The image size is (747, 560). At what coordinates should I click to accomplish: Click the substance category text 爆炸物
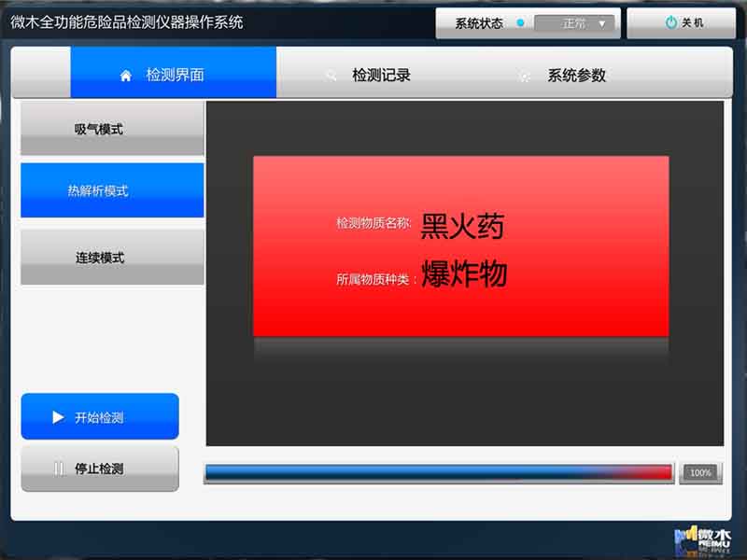[x=464, y=274]
